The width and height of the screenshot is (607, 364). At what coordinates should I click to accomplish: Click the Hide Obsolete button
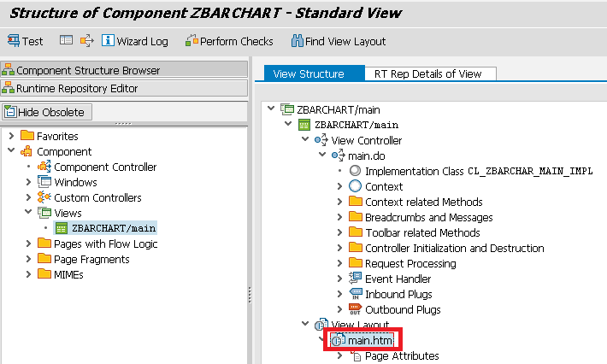coord(47,112)
